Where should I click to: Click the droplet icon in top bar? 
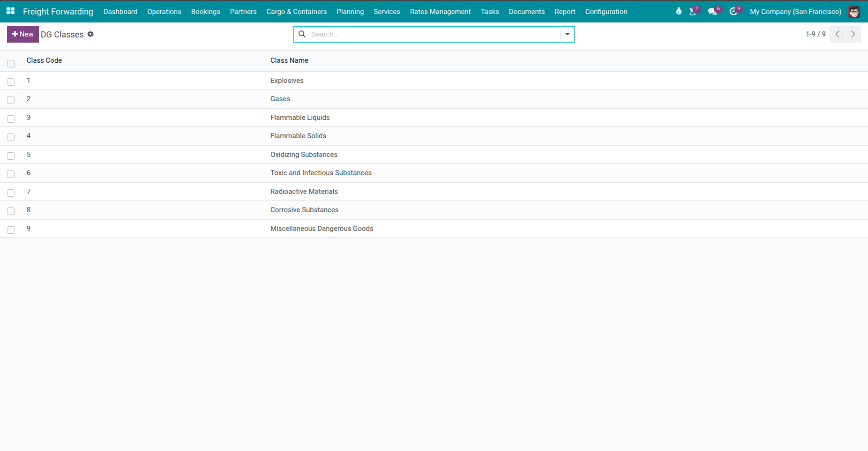coord(678,11)
